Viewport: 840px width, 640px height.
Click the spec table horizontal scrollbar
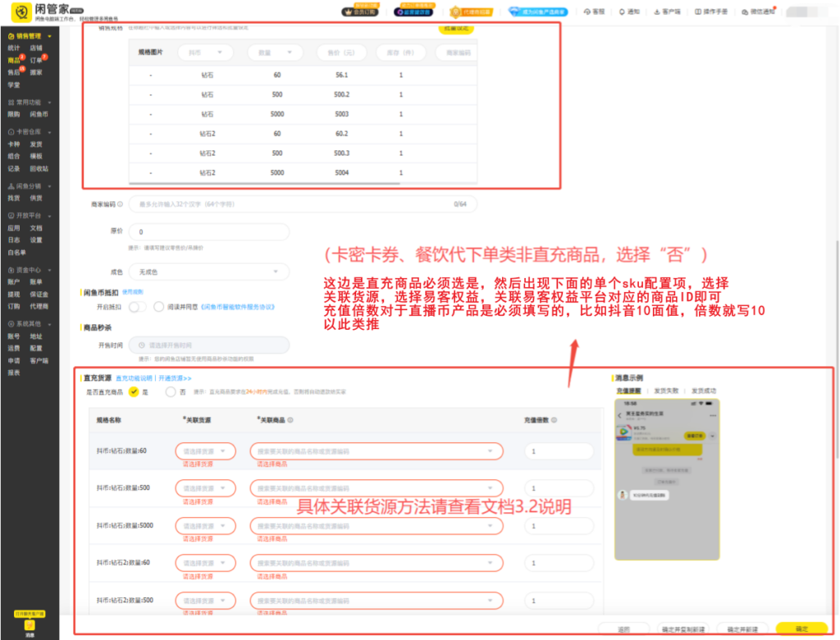(265, 184)
